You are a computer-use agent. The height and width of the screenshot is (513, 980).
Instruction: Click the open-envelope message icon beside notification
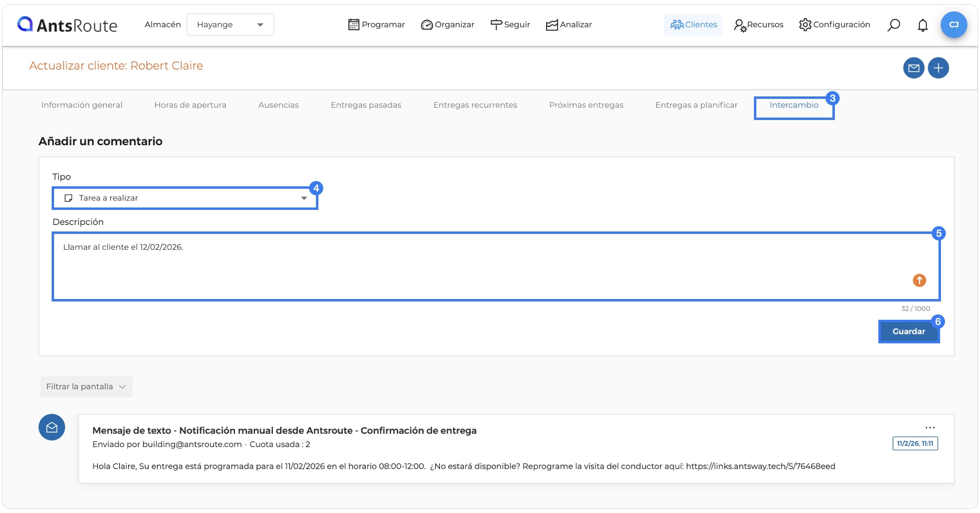point(52,427)
